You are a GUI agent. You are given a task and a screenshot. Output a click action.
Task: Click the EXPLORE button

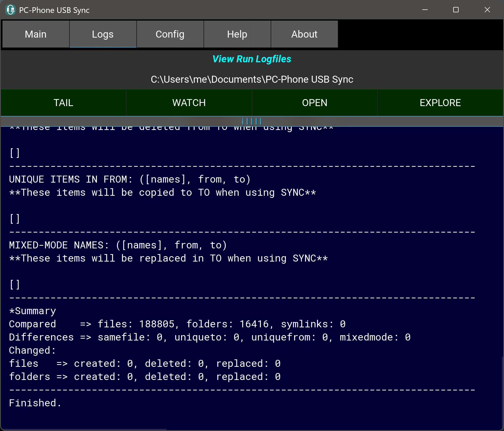coord(440,103)
